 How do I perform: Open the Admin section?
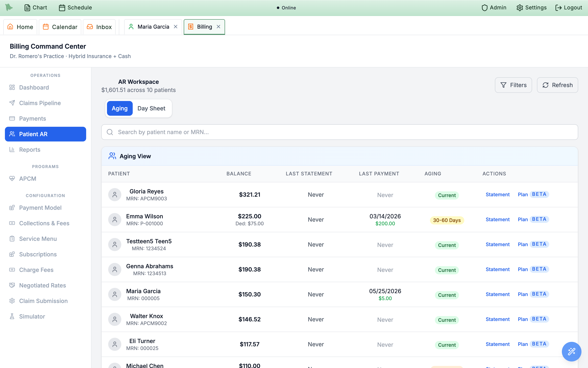point(494,8)
